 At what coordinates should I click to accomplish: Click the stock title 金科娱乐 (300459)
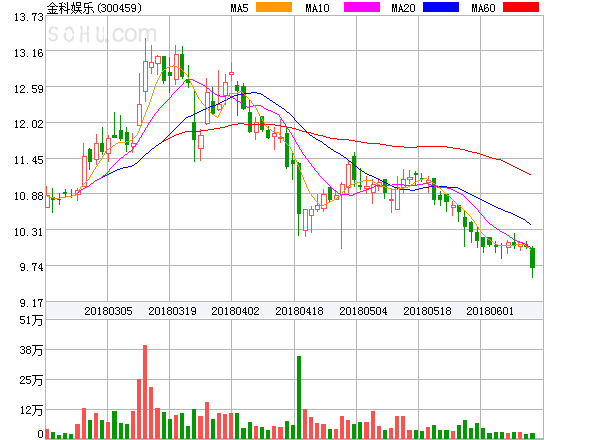point(94,8)
